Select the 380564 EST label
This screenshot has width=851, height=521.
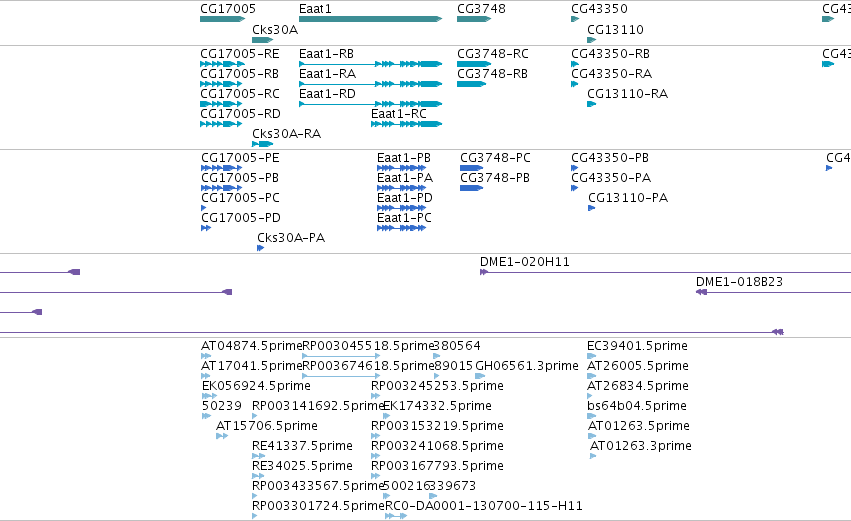click(457, 346)
